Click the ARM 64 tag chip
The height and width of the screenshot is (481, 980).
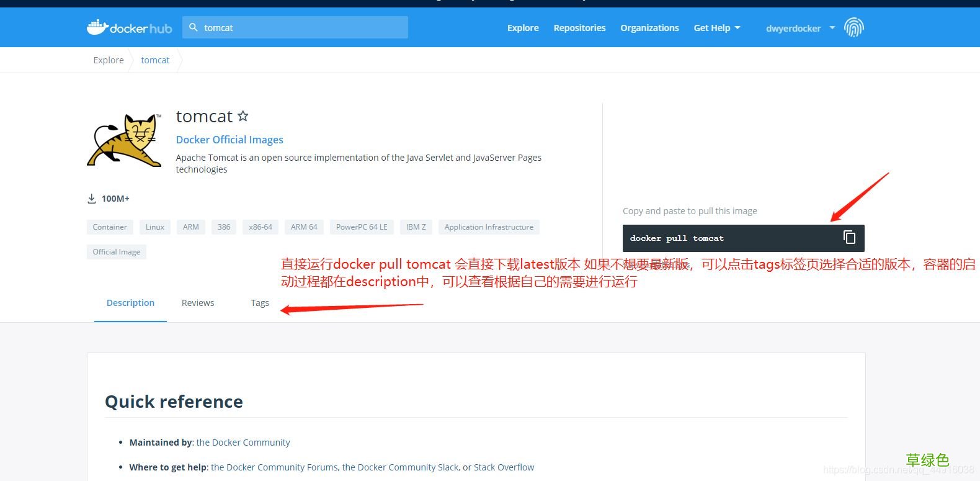coord(304,227)
